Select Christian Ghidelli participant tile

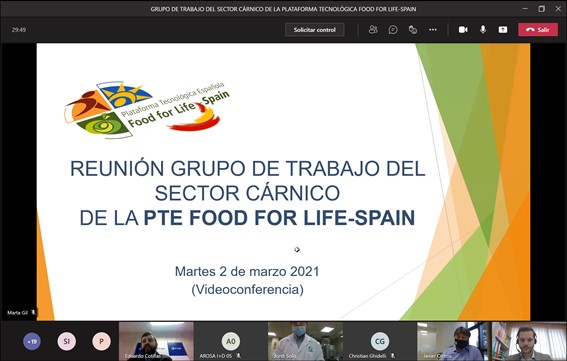click(380, 341)
